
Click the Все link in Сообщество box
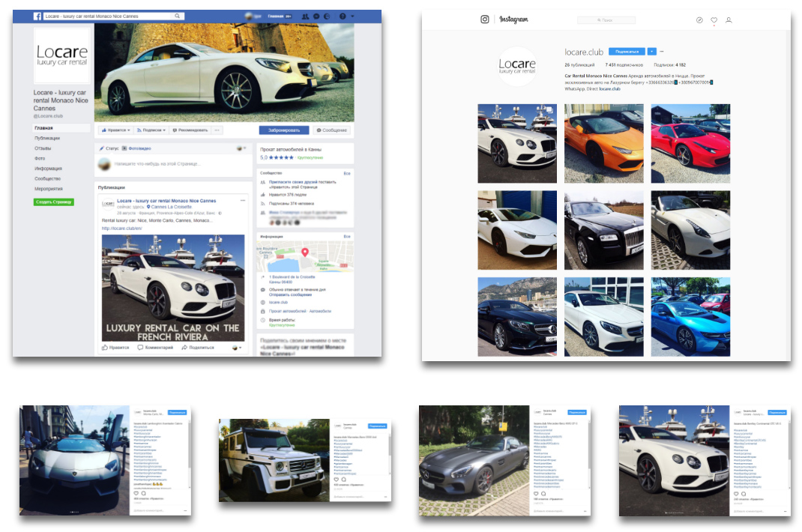pos(347,173)
